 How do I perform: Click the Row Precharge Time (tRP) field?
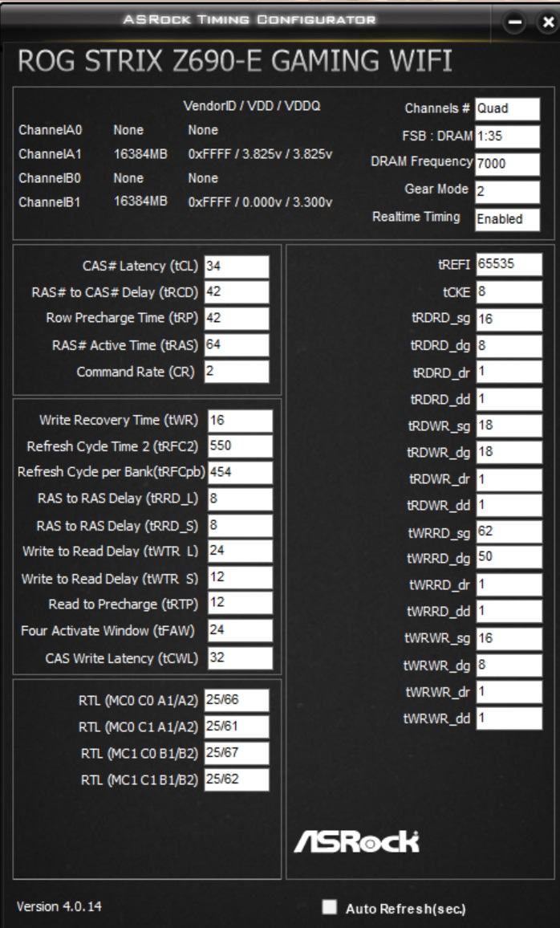click(x=237, y=318)
